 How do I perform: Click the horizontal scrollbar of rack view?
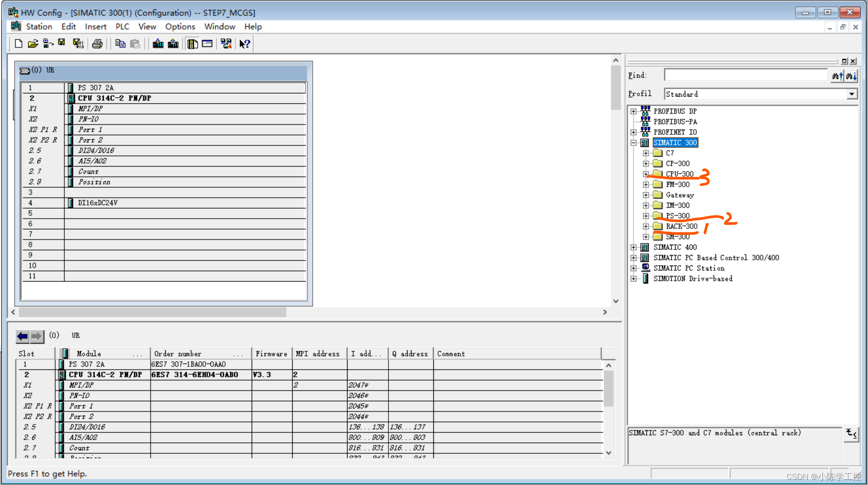152,312
